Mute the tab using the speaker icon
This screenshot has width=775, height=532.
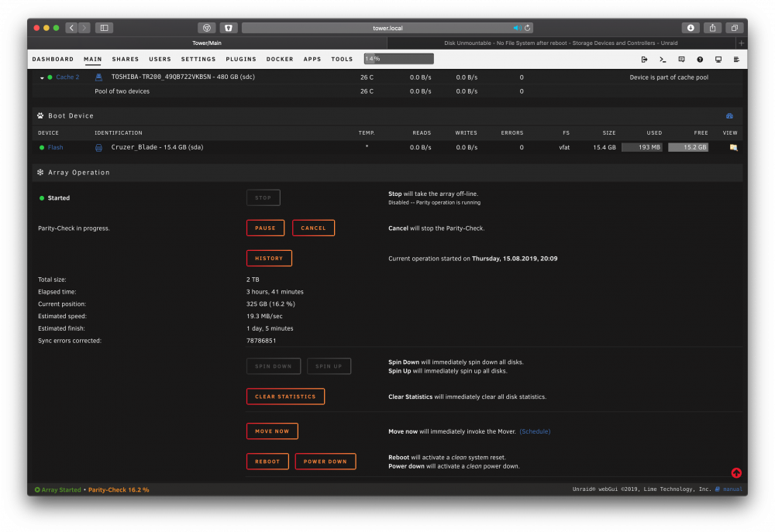click(516, 28)
